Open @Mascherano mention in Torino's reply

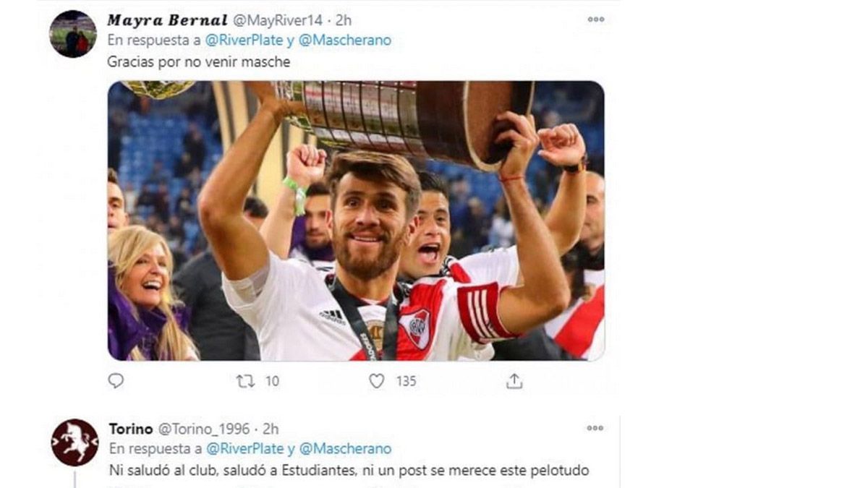tap(344, 449)
